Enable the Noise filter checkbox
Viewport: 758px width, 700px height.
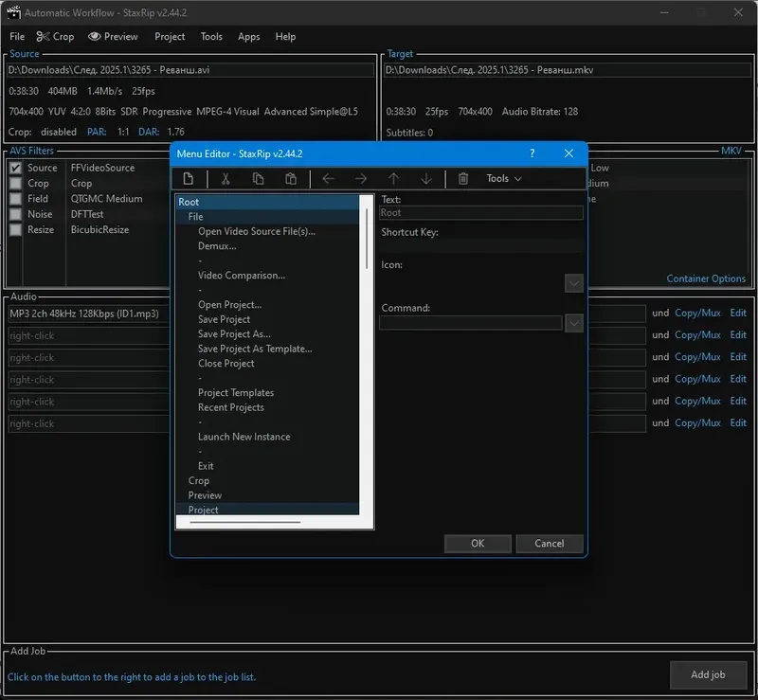tap(15, 214)
